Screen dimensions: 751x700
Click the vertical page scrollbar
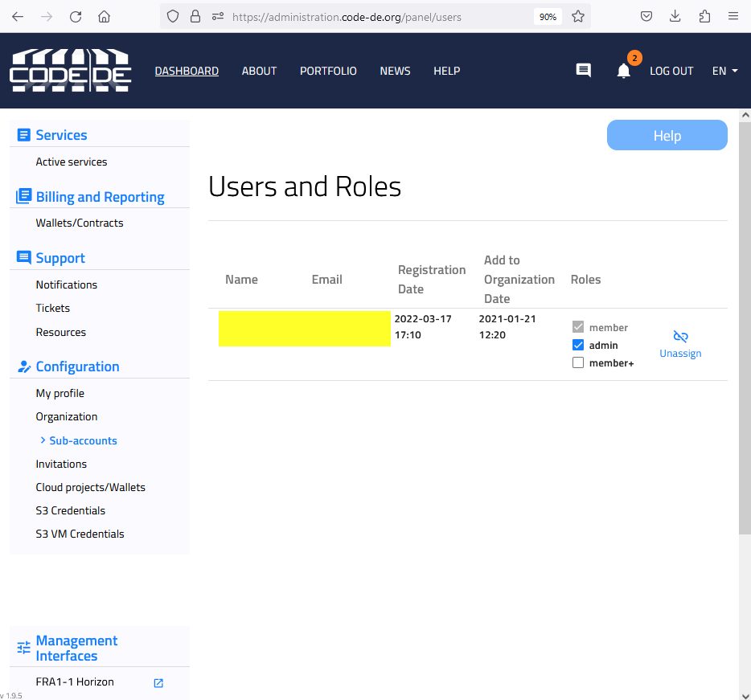point(745,321)
